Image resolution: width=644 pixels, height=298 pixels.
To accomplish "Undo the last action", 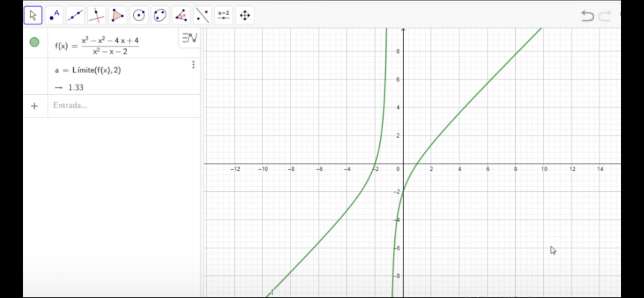I will [587, 16].
